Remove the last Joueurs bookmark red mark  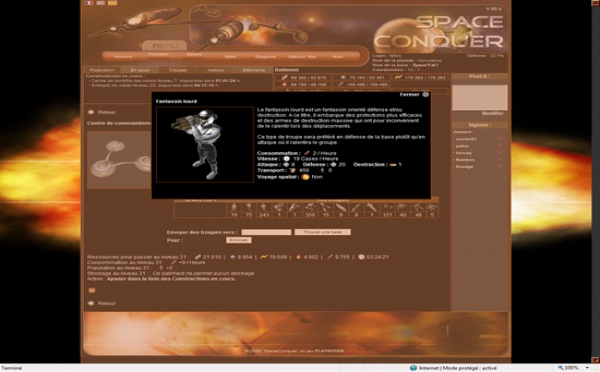click(x=501, y=166)
